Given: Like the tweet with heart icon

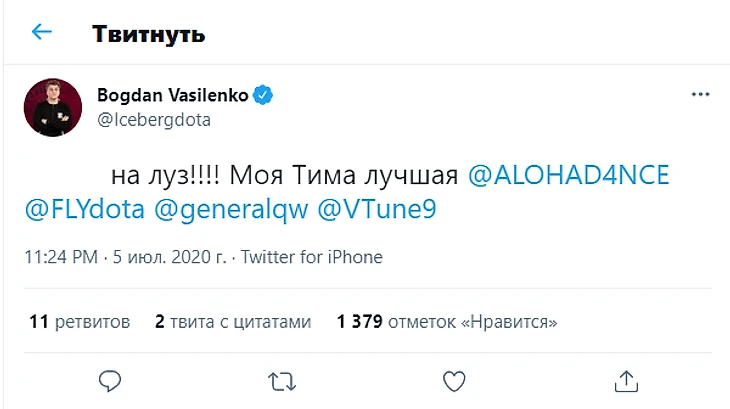Looking at the screenshot, I should [x=454, y=380].
